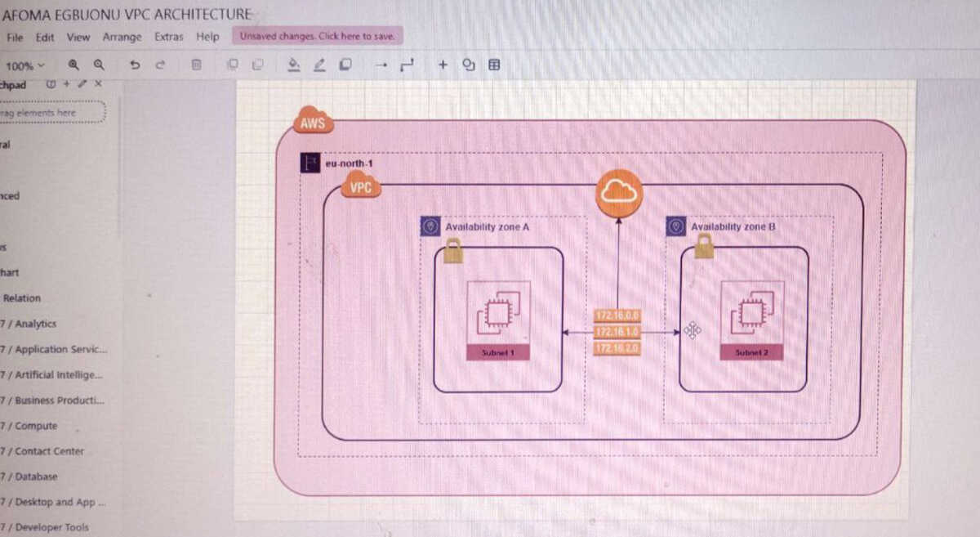Expand the Artificial Intelligence shape category
Image resolution: width=980 pixels, height=537 pixels.
[x=52, y=374]
